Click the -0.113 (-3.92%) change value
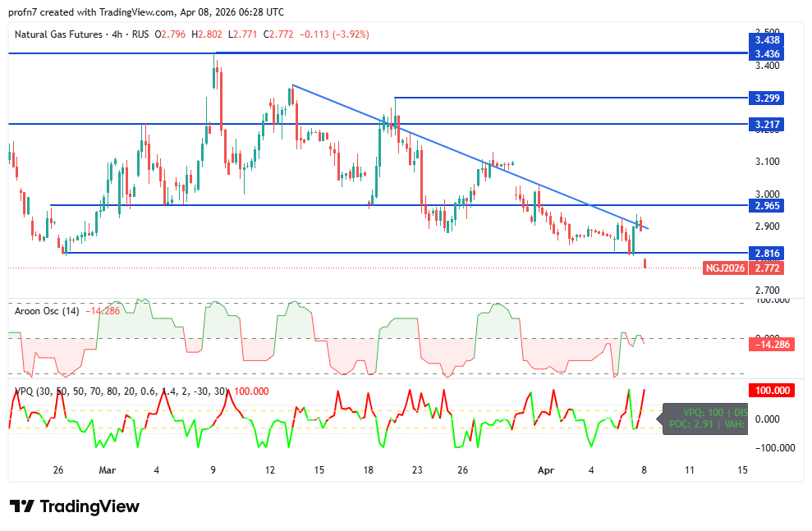 pos(334,34)
